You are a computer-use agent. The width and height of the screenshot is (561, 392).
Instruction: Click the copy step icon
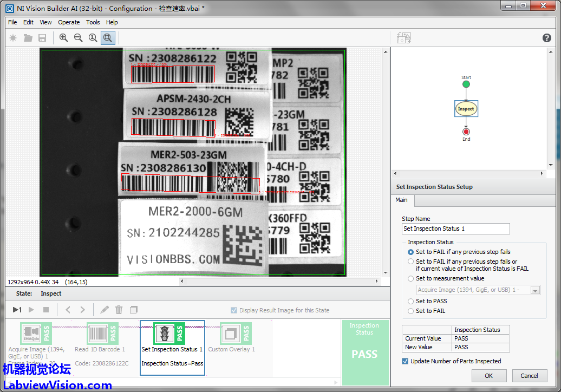coord(133,310)
